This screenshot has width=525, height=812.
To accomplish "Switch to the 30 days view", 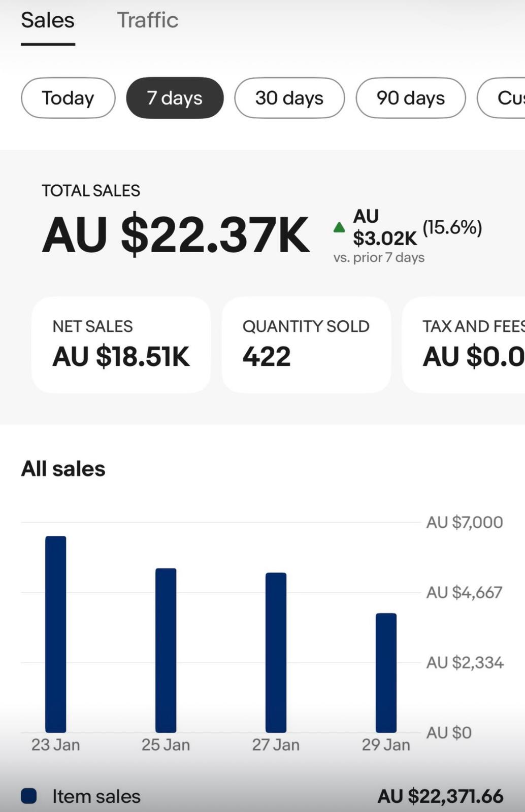I will pos(288,98).
